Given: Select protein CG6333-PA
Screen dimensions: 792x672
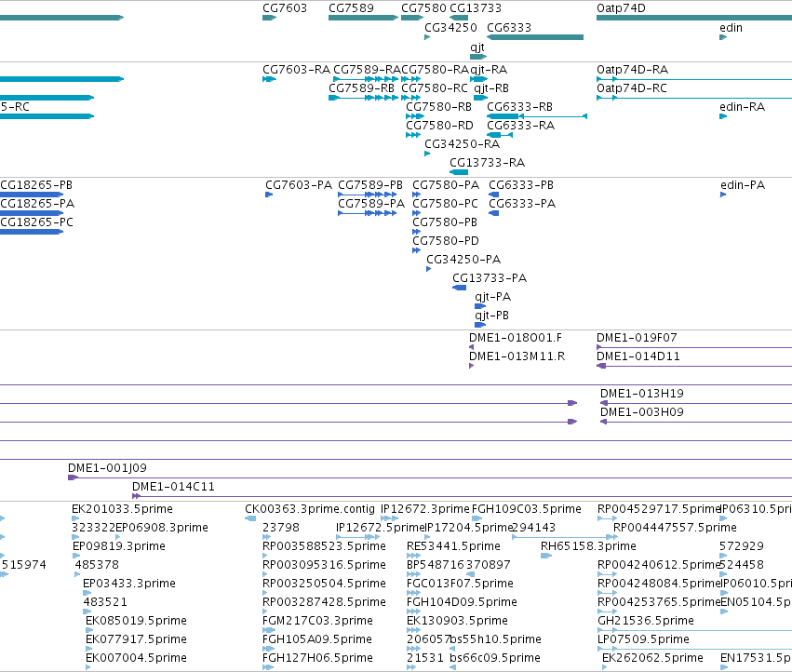Looking at the screenshot, I should (522, 204).
